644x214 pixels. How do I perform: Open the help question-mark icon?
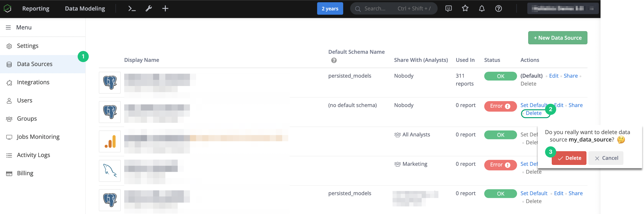498,9
